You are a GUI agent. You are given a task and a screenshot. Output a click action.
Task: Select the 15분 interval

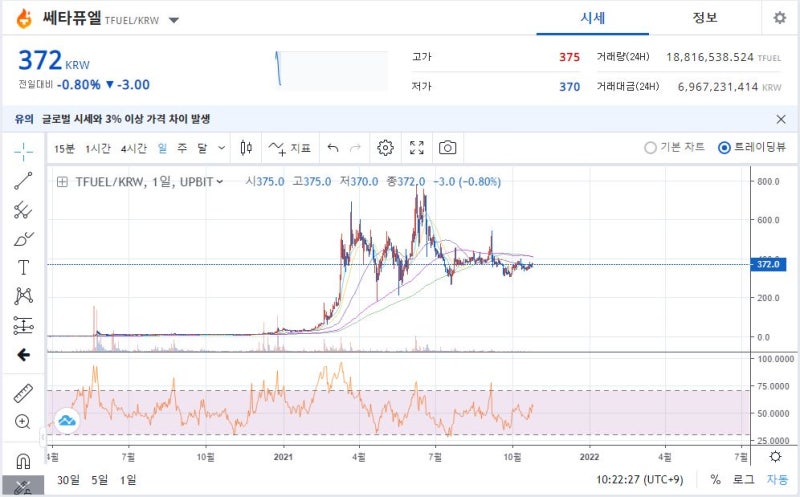coord(64,148)
